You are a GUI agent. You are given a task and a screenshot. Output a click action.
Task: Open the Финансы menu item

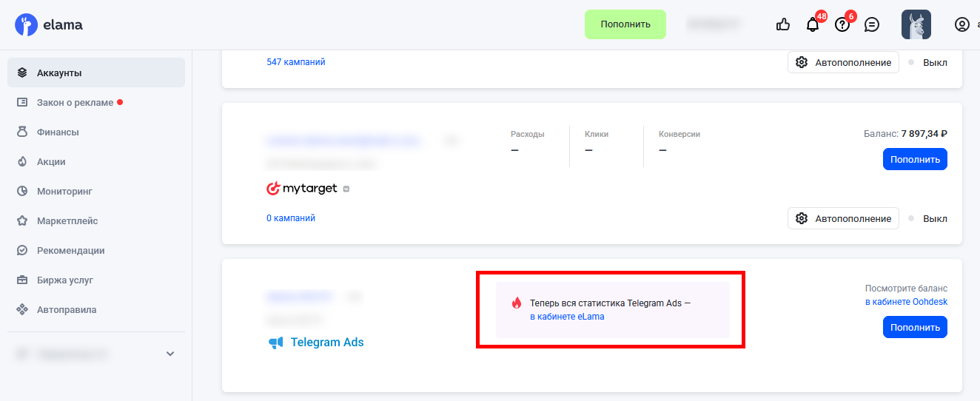click(x=58, y=132)
